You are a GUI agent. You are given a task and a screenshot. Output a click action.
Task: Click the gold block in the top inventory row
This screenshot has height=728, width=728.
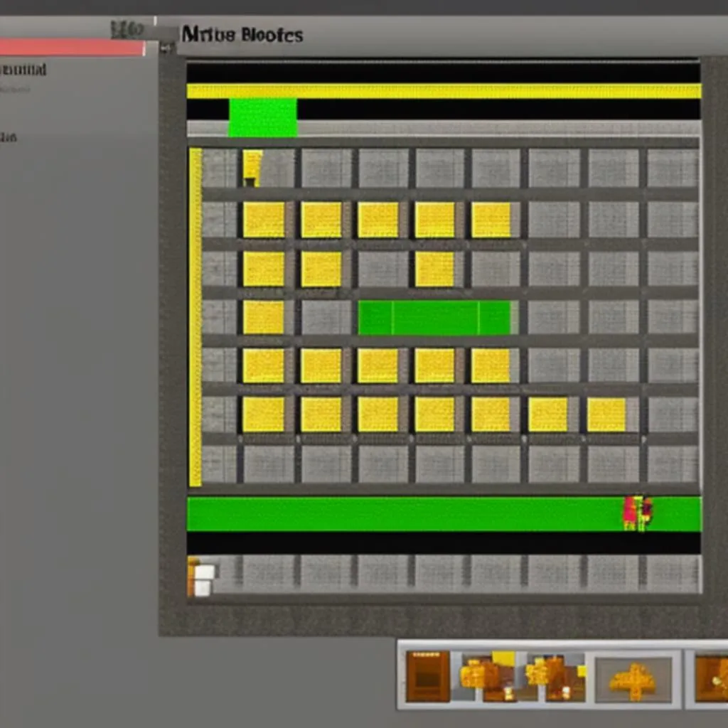[266, 220]
